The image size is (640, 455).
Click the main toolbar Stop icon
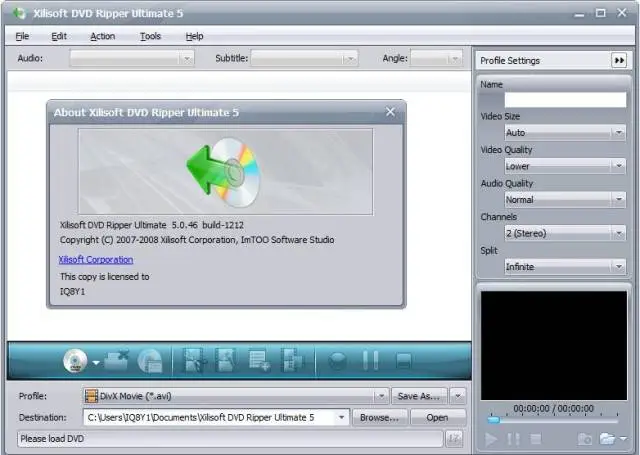pyautogui.click(x=403, y=361)
